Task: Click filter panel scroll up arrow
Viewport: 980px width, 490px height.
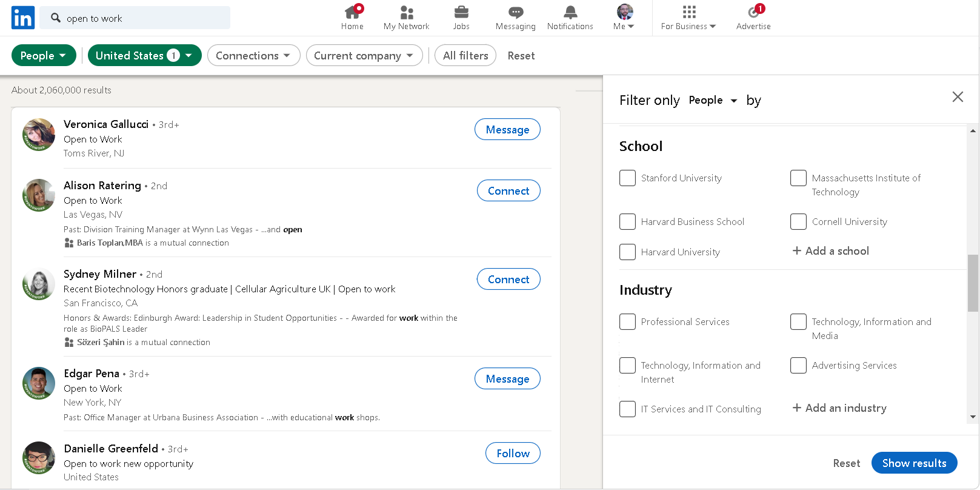Action: pos(973,131)
